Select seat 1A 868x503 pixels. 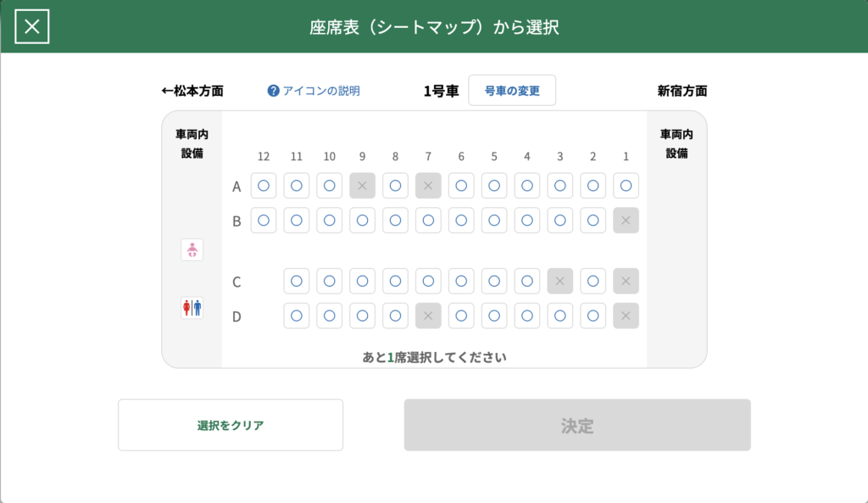(626, 186)
